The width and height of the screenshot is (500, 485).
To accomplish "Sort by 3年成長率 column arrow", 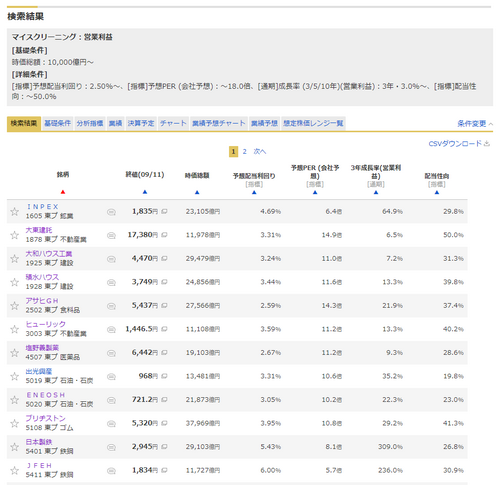I will tap(376, 192).
